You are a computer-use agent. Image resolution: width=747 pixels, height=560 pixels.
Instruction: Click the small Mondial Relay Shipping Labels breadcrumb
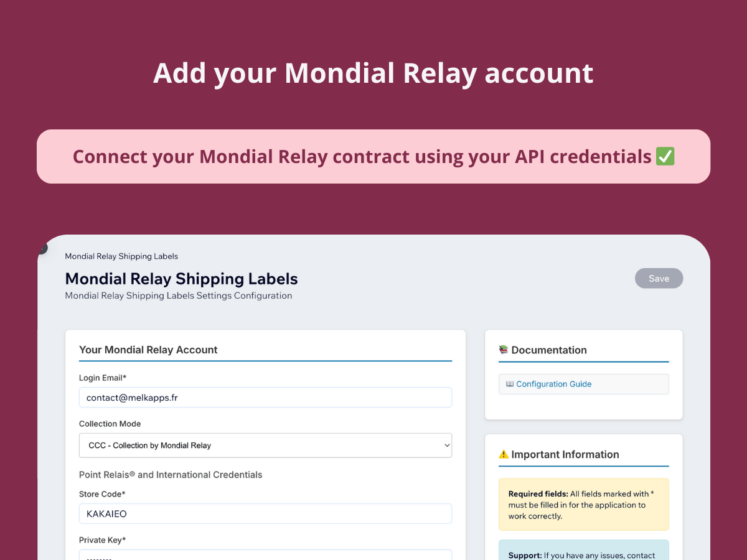pyautogui.click(x=121, y=256)
